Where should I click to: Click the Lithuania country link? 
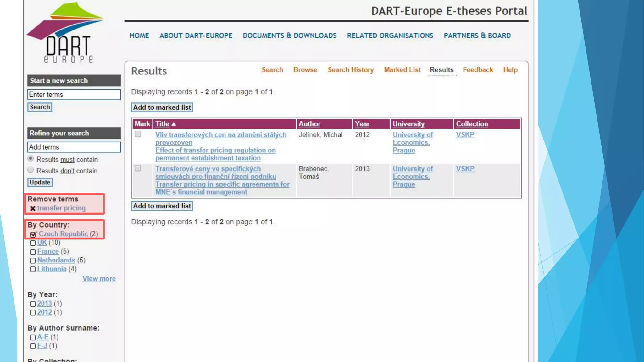point(52,269)
